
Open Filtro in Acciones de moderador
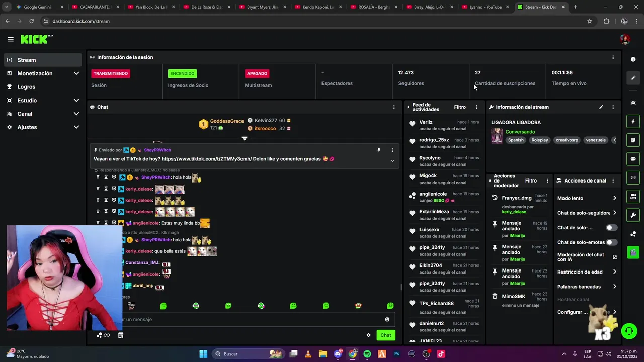click(x=531, y=180)
